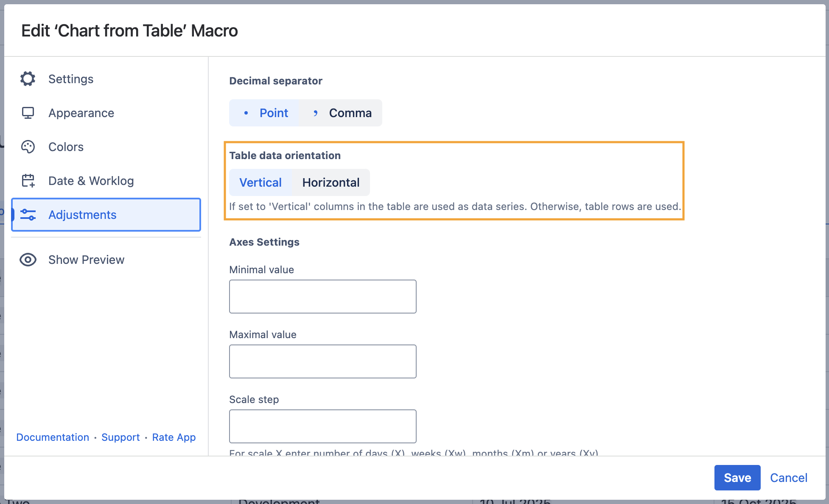Viewport: 829px width, 504px height.
Task: Click the Rate App link
Action: [174, 437]
